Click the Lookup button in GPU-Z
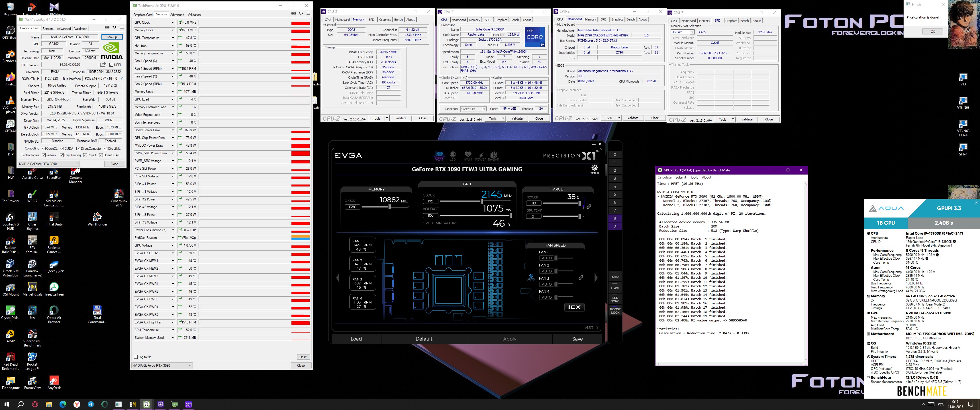The height and width of the screenshot is (410, 980). point(112,37)
